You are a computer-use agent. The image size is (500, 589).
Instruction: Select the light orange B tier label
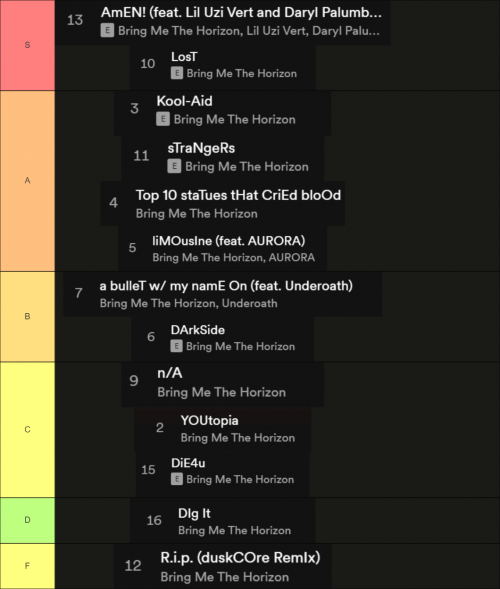27,316
